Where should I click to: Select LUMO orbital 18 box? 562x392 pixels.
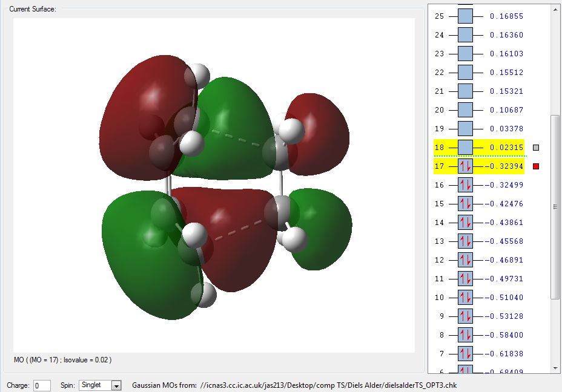point(465,147)
